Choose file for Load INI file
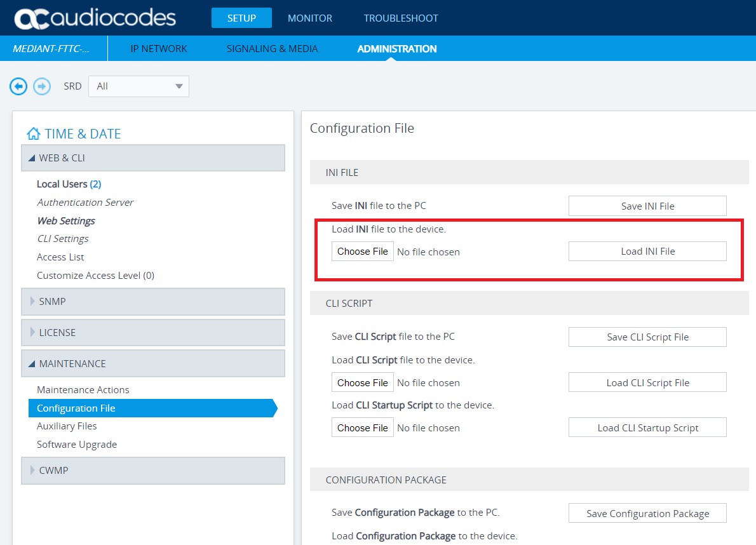Screen dimensions: 756x545 coord(363,252)
